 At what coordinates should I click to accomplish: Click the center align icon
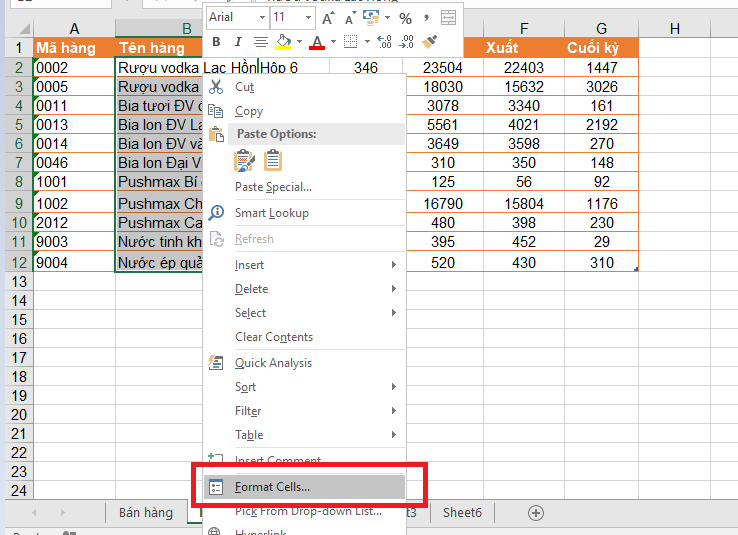(x=260, y=42)
